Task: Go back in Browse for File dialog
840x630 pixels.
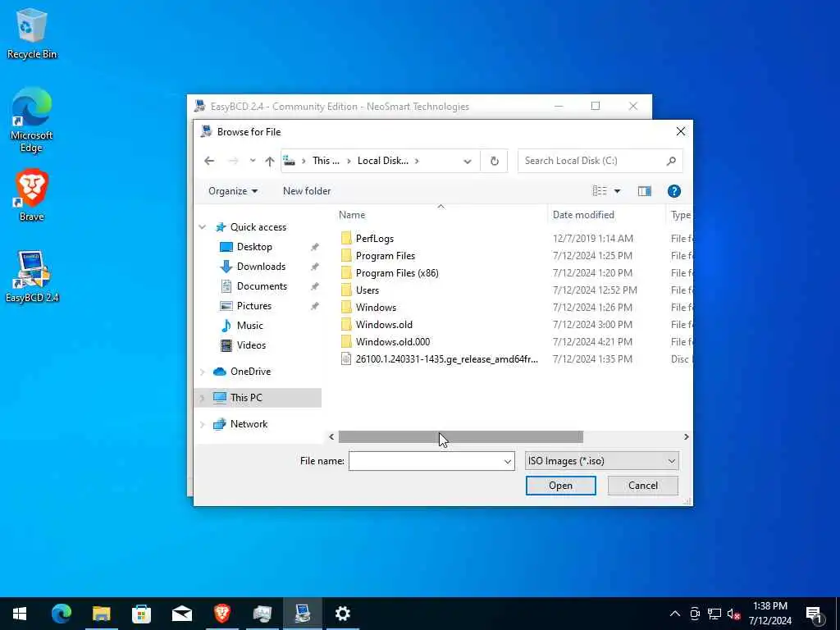Action: tap(209, 161)
